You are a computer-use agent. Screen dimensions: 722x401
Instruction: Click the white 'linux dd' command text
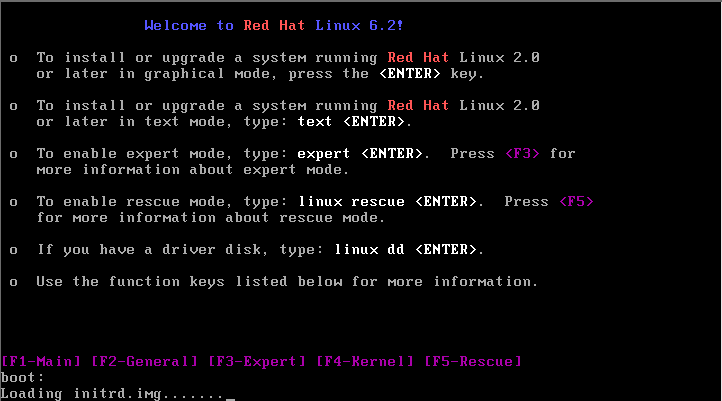tap(369, 250)
